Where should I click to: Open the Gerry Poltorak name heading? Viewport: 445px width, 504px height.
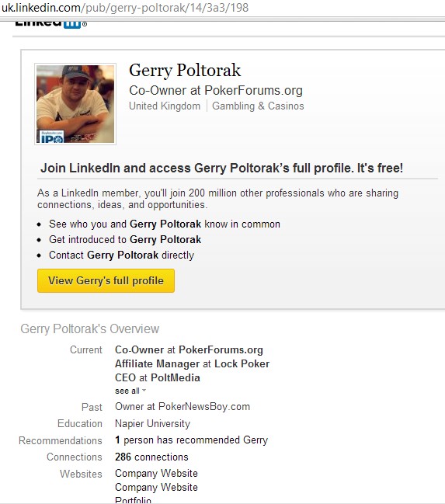coord(185,71)
